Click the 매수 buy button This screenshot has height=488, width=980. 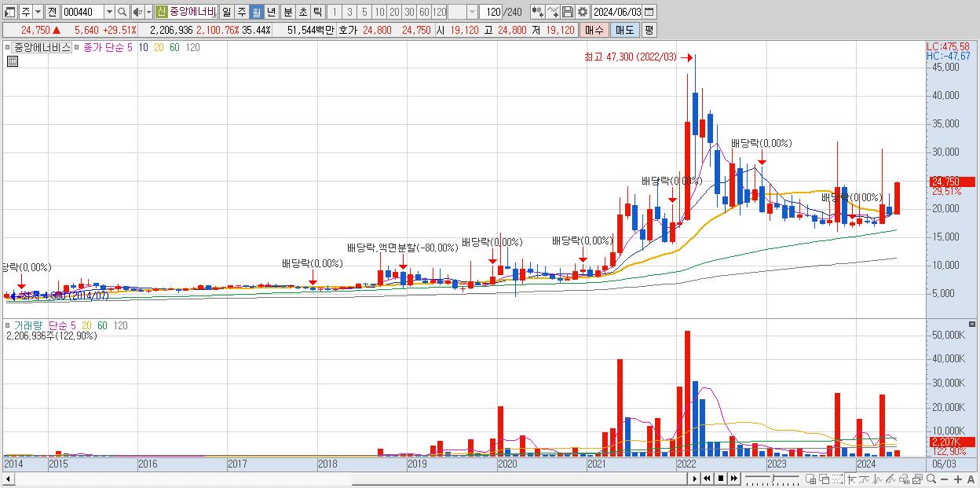(x=594, y=30)
